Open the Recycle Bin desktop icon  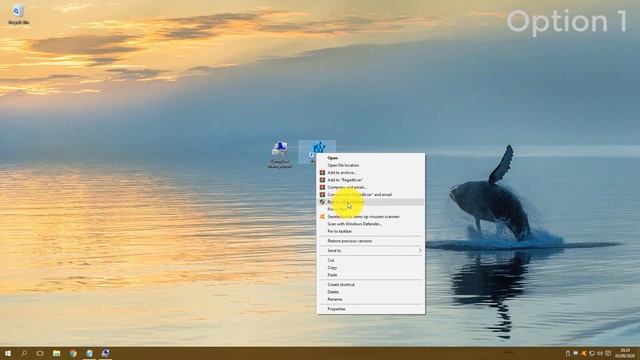pos(18,14)
